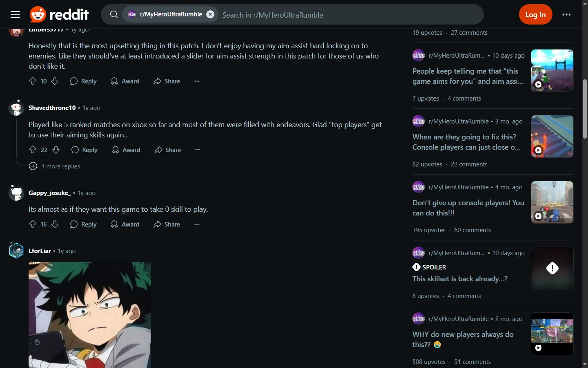Click Shavedthrone10's avatar icon
The image size is (588, 368).
(16, 108)
